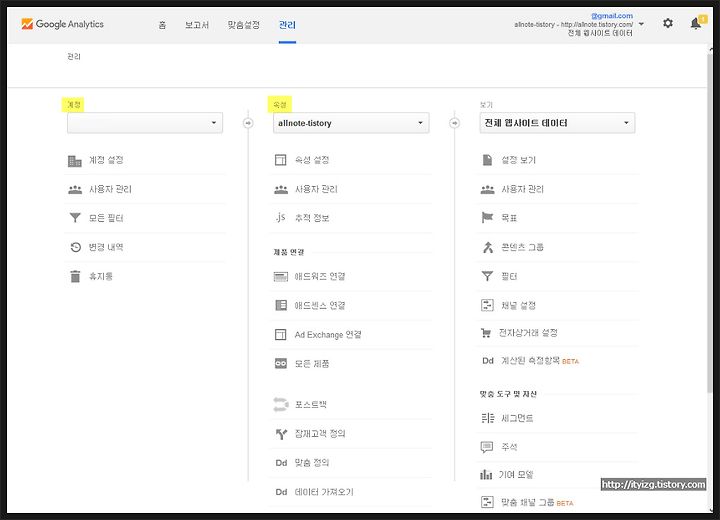Screen dimensions: 720x520
Task: Click the account 사용자 관리 people icon
Action: click(x=75, y=189)
